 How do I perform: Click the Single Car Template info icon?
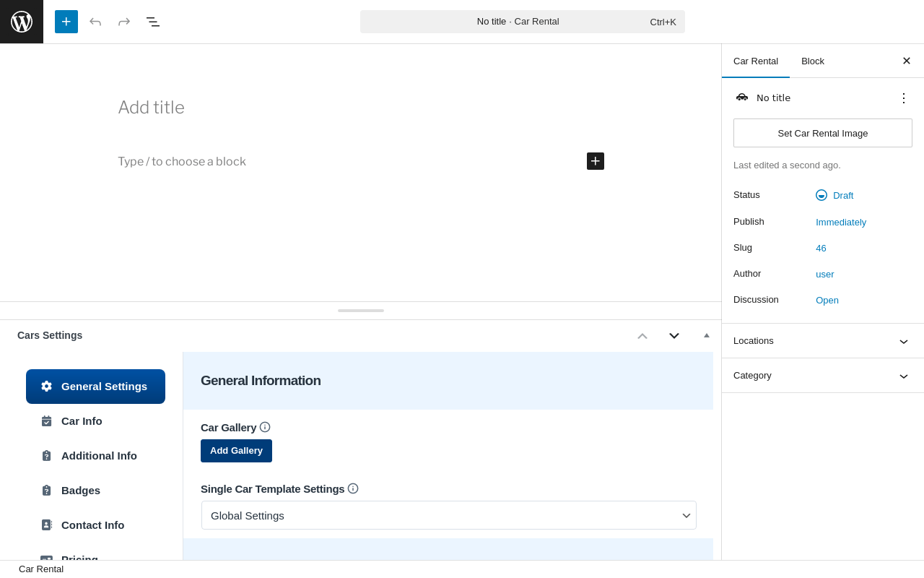point(353,488)
